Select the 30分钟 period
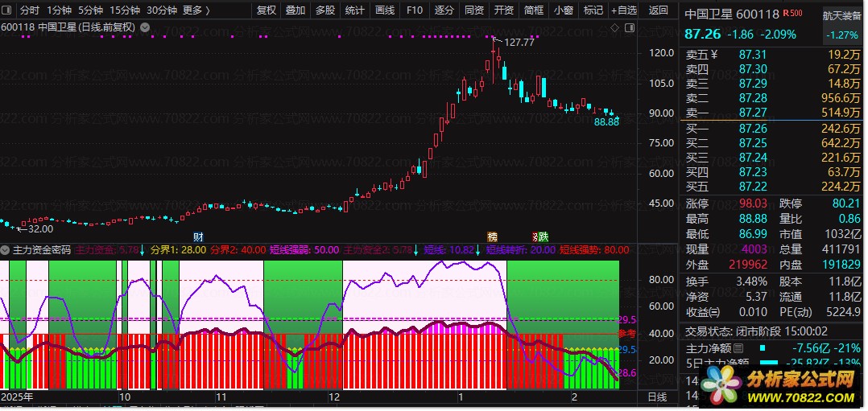868x411 pixels. [x=162, y=10]
